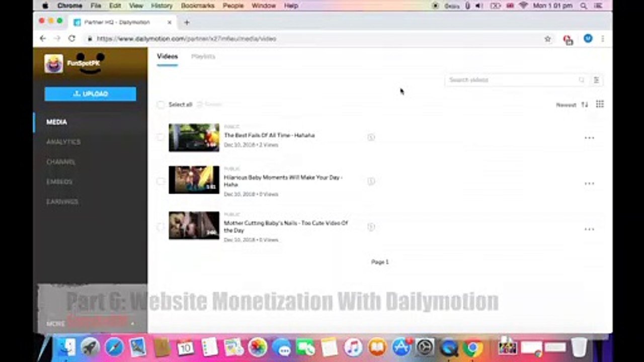Reload the Dailymotion page
644x362 pixels.
[72, 39]
